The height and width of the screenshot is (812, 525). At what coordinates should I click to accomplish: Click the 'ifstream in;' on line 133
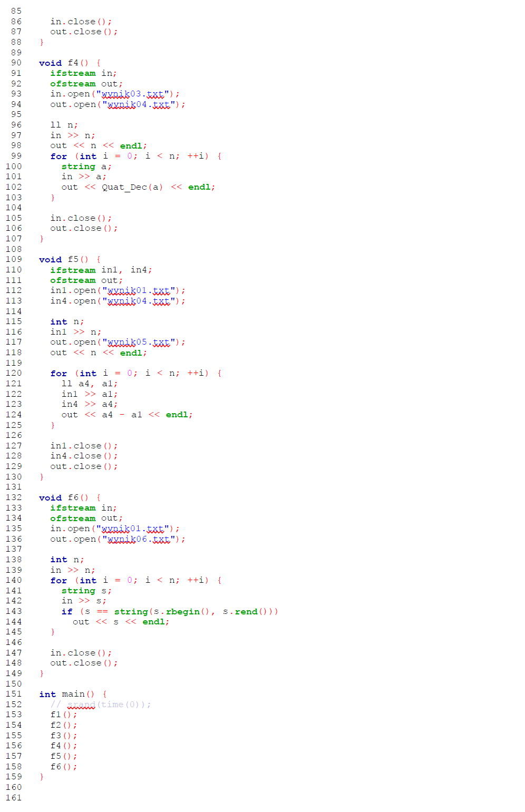[84, 508]
